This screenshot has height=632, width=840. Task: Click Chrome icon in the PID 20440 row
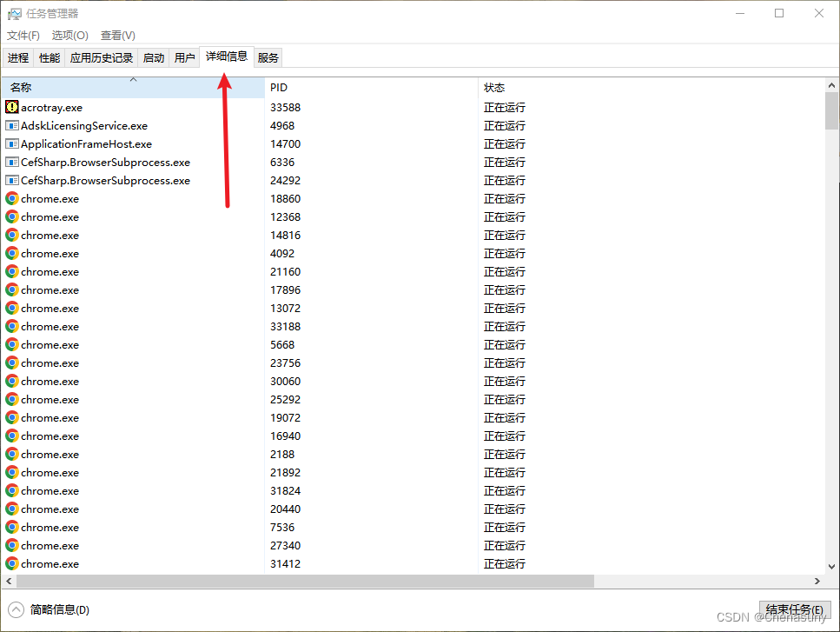coord(12,509)
